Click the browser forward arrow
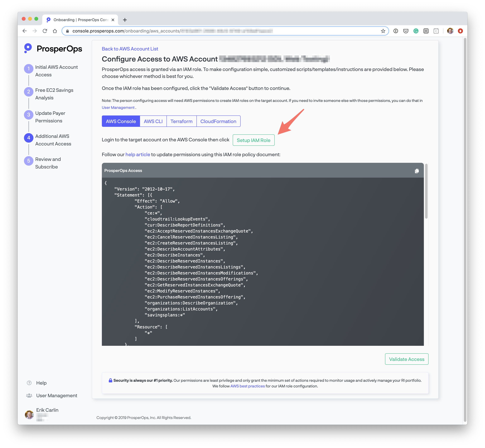 point(35,31)
